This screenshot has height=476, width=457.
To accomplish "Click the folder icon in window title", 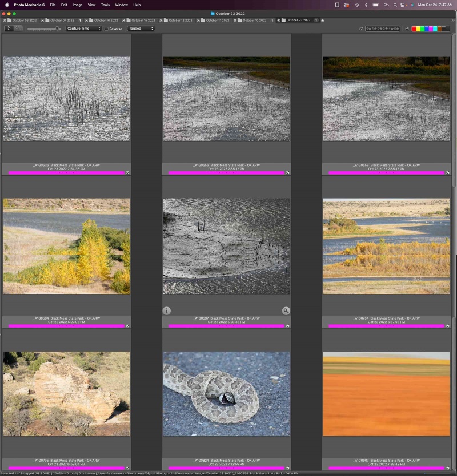I will pos(213,14).
